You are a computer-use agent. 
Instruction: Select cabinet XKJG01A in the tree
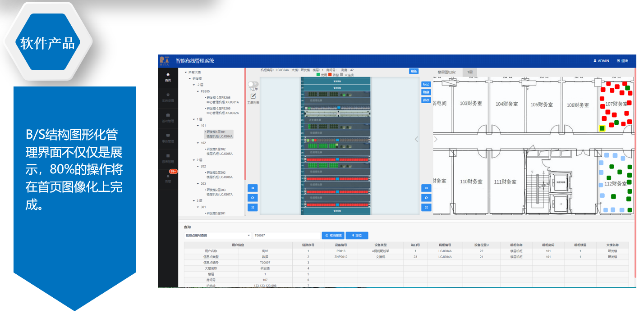[222, 100]
